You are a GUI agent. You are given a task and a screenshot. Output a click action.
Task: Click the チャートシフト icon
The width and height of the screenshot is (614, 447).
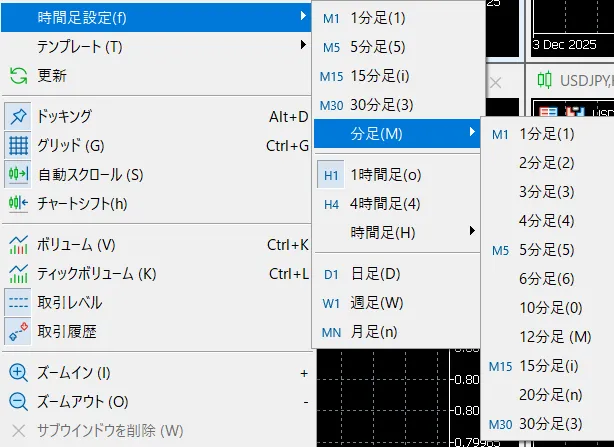coord(18,204)
